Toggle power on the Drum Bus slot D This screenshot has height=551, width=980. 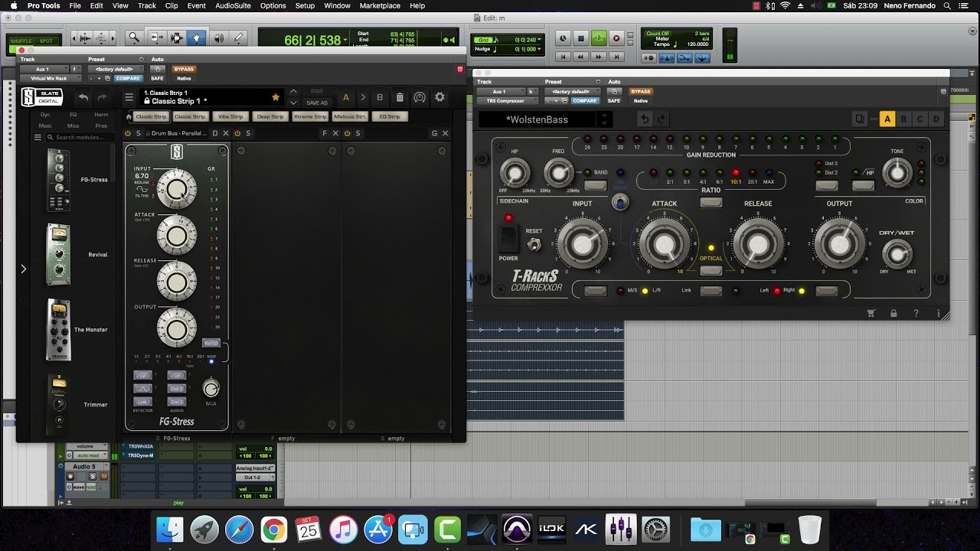coord(128,133)
